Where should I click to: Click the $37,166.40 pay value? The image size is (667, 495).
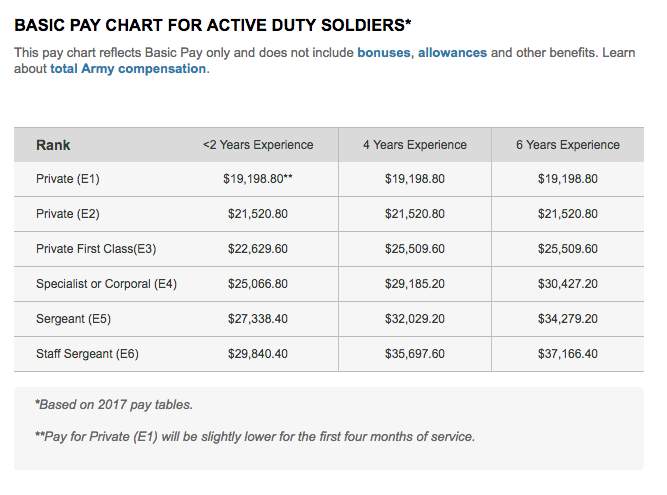[568, 354]
